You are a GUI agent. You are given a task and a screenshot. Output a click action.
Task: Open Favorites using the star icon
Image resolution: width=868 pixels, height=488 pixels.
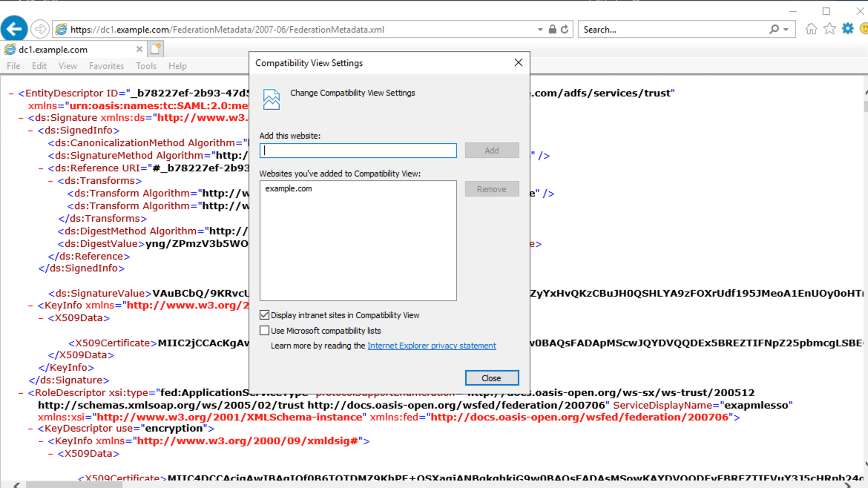[x=829, y=29]
